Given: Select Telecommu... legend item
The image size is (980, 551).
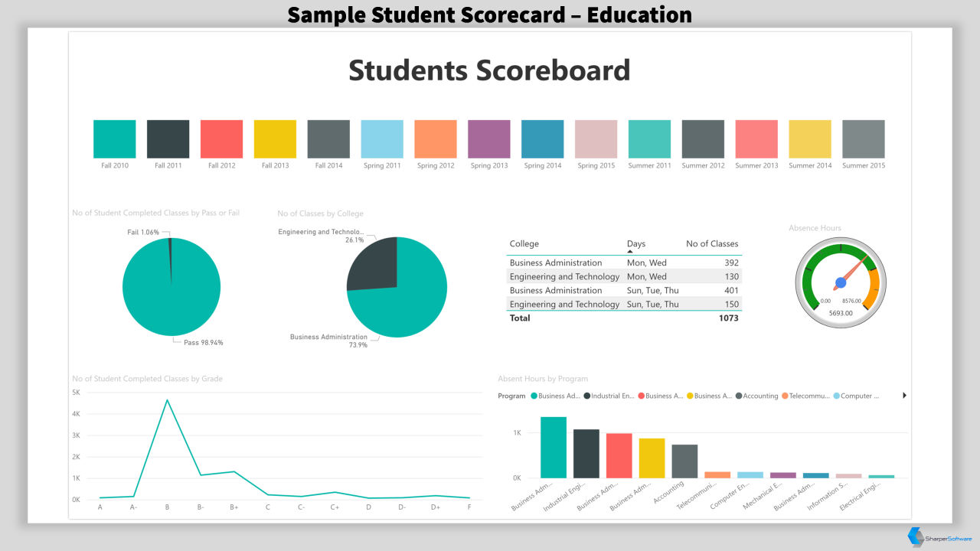Looking at the screenshot, I should pos(806,396).
